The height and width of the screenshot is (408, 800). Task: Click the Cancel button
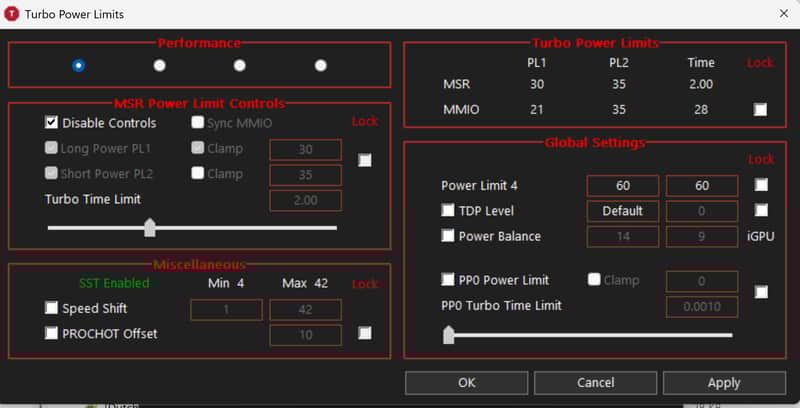point(595,382)
